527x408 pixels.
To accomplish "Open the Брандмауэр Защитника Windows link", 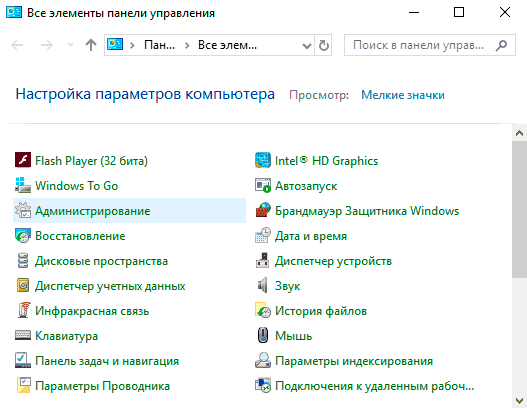I will point(367,211).
